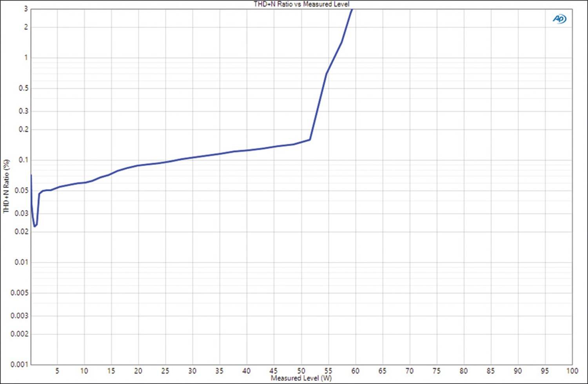This screenshot has height=384, width=588.
Task: Click the x-axis tick label '50'
Action: 301,371
